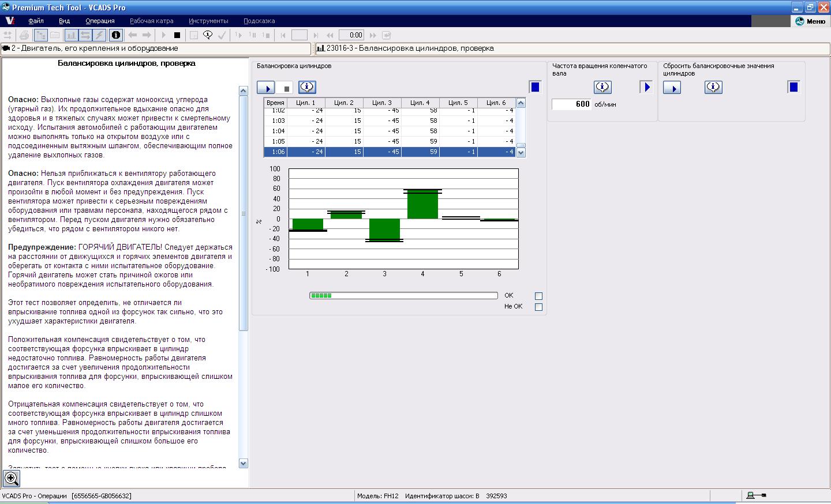Click the forward arrow toolbar icon
This screenshot has height=504, width=831.
[147, 35]
